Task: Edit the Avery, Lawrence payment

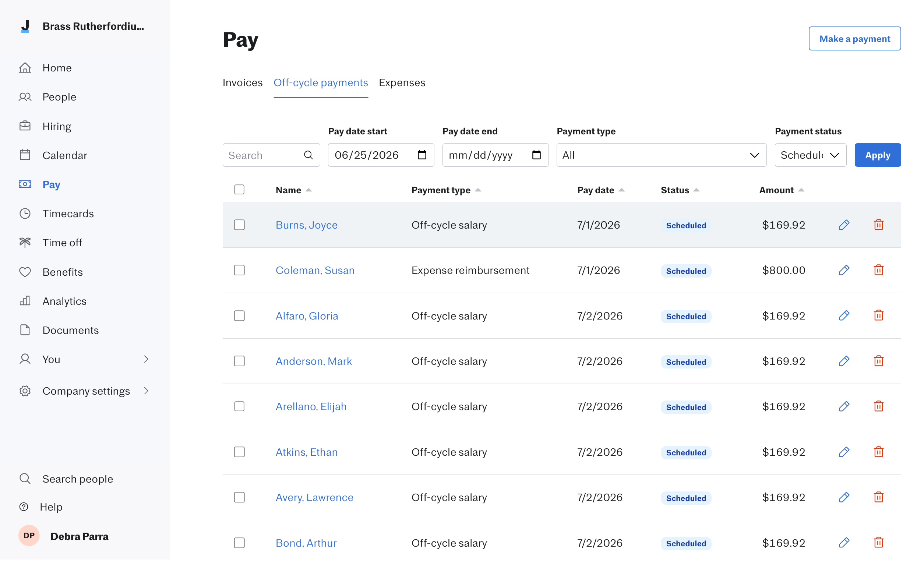Action: (x=844, y=498)
